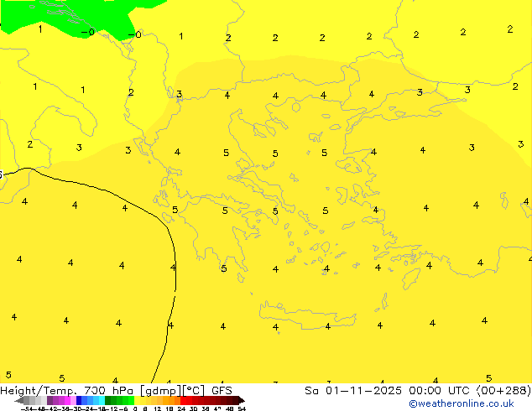The width and height of the screenshot is (532, 411).
Task: Pick the bright yellow swatch above 0
Action: point(137,400)
